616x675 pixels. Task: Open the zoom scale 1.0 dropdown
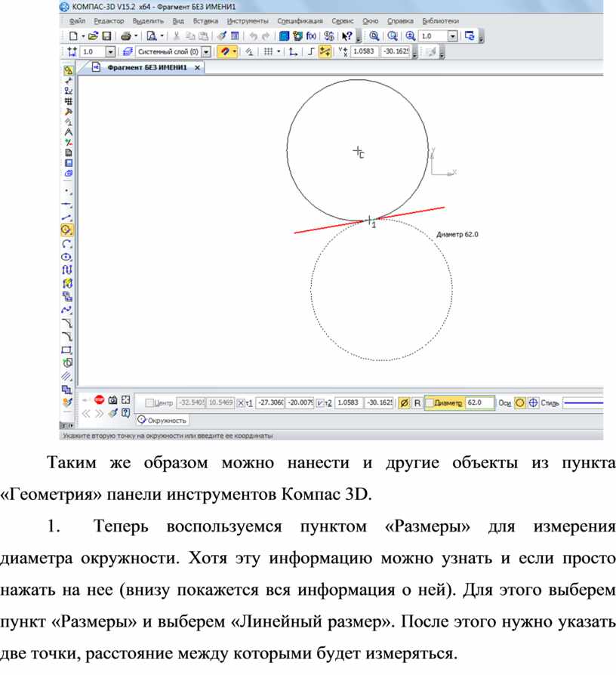point(452,35)
